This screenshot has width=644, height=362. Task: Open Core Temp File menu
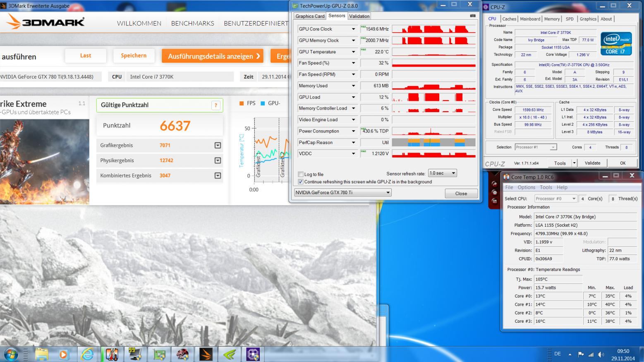509,187
